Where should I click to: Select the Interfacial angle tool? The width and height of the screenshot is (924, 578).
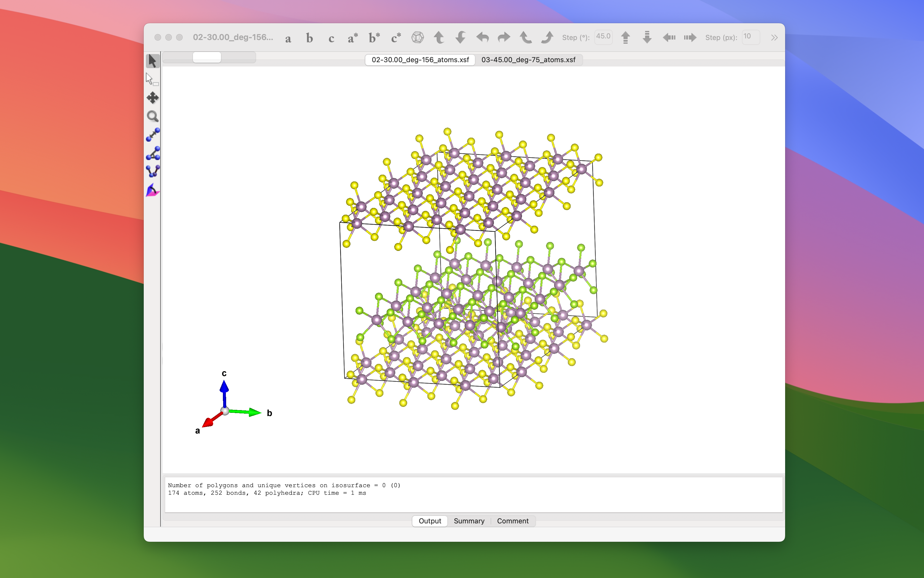point(152,190)
